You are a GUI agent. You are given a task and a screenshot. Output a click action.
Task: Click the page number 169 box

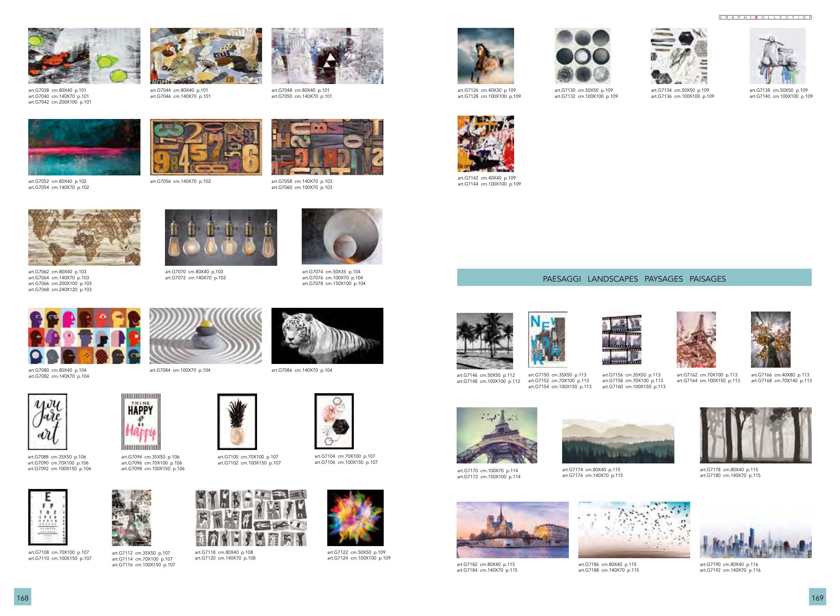(x=817, y=597)
